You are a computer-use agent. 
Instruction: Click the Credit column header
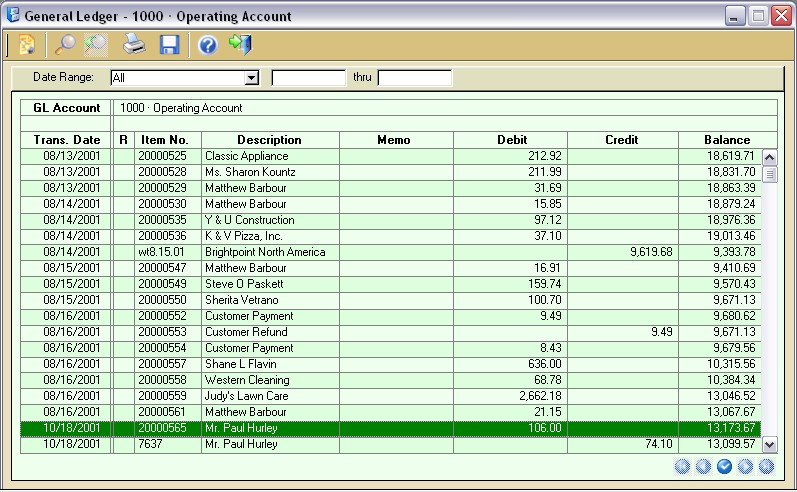(621, 140)
